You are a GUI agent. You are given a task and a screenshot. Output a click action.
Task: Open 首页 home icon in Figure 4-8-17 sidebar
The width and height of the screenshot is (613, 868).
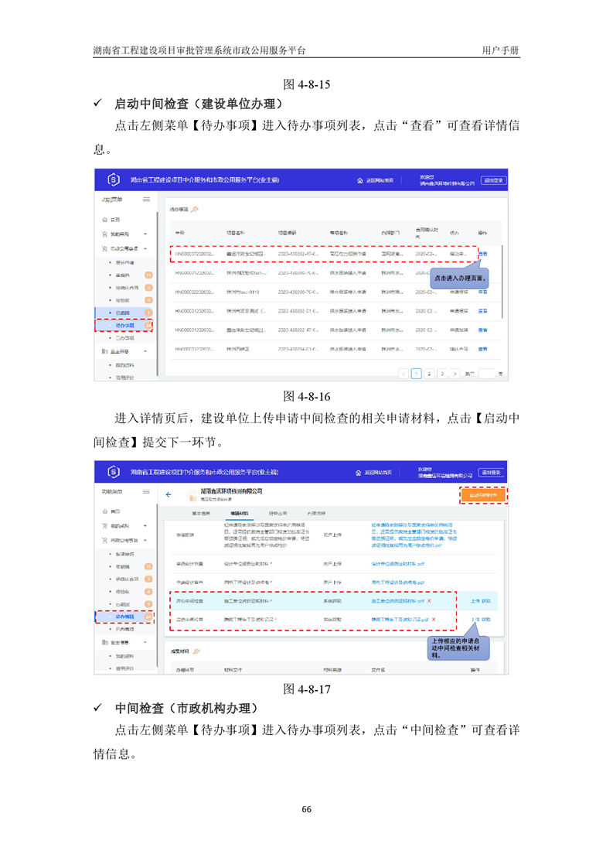click(104, 511)
